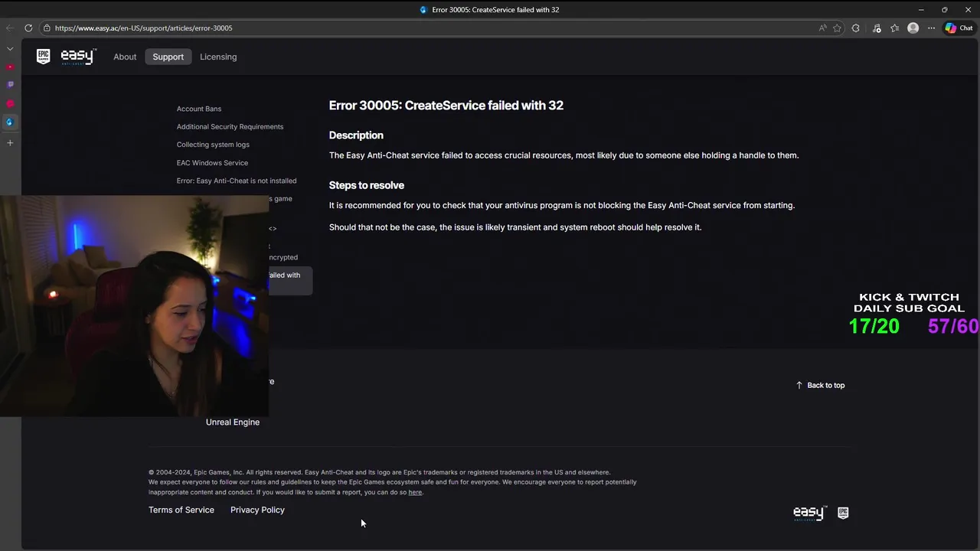Add this page to favorites with the star icon
The image size is (980, 551).
click(x=838, y=28)
